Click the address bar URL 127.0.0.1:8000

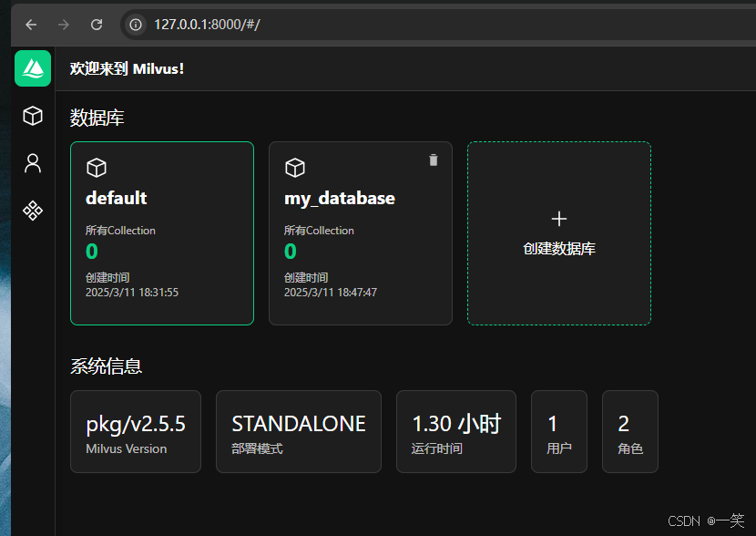coord(207,24)
